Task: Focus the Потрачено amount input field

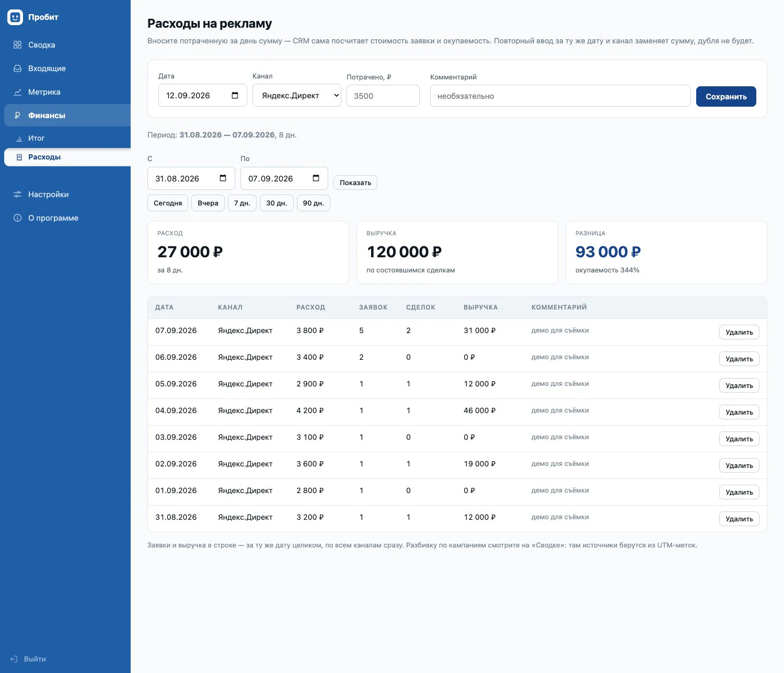Action: coord(383,96)
